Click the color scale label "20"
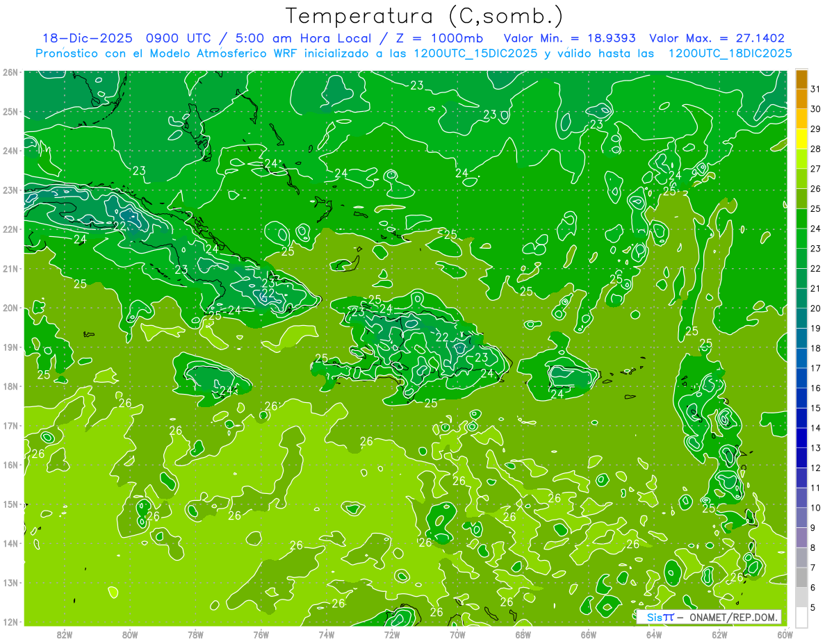The image size is (834, 644). pyautogui.click(x=815, y=308)
